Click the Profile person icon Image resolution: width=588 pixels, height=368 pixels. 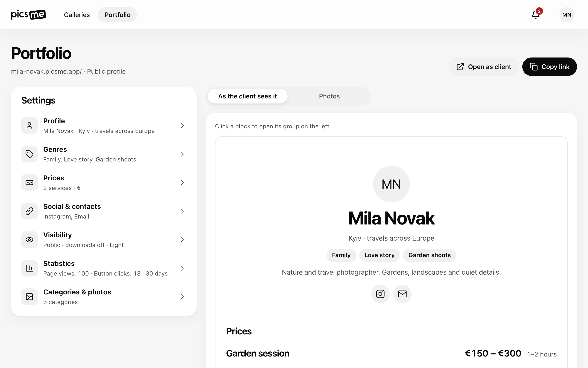[x=29, y=126]
